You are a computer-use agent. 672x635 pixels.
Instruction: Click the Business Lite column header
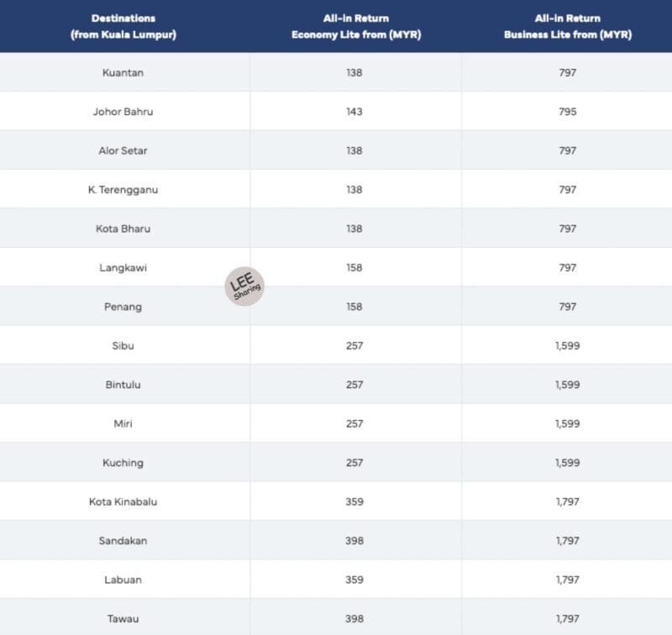[x=568, y=27]
